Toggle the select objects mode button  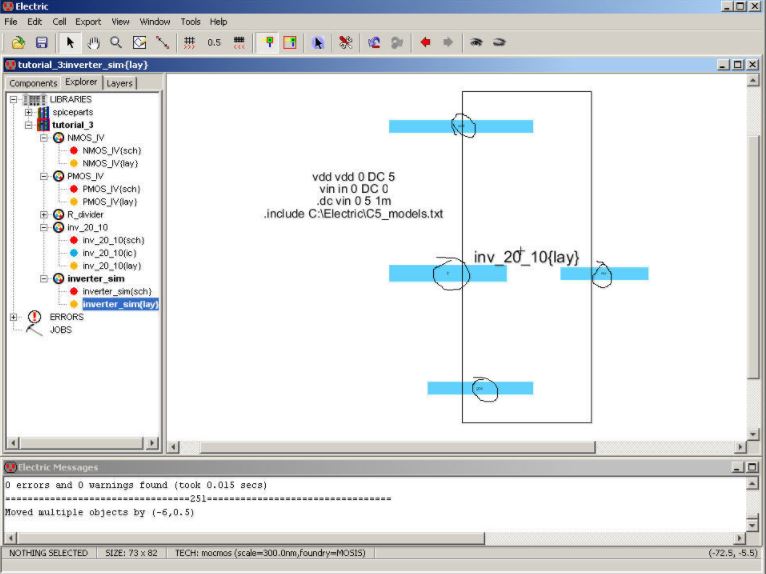[x=267, y=42]
